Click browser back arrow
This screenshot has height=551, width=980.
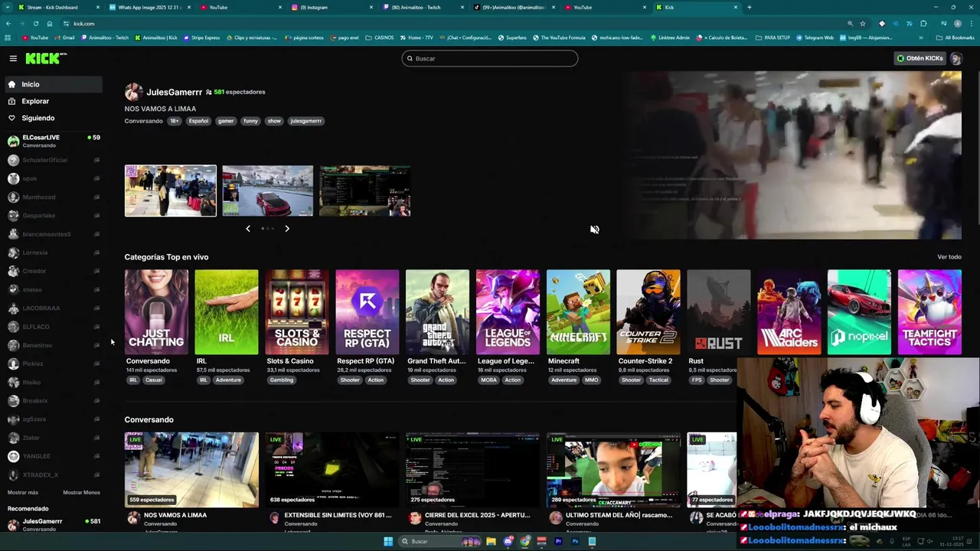coord(8,24)
